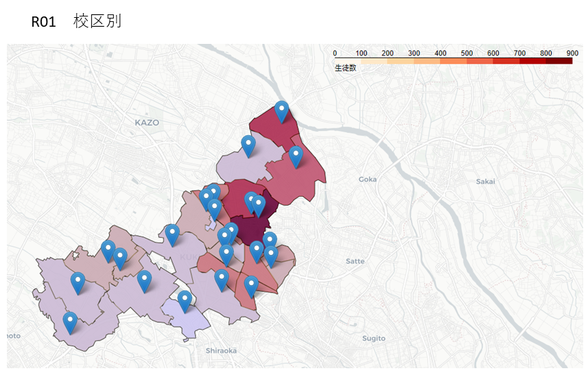588x373 pixels.
Task: Click the 生徒数 legend title
Action: coord(345,68)
